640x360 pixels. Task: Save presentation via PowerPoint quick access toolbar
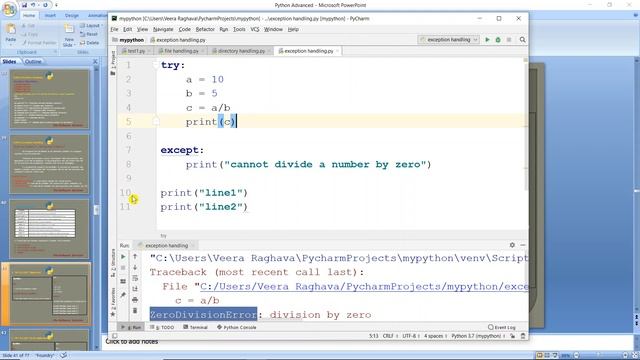[24, 5]
